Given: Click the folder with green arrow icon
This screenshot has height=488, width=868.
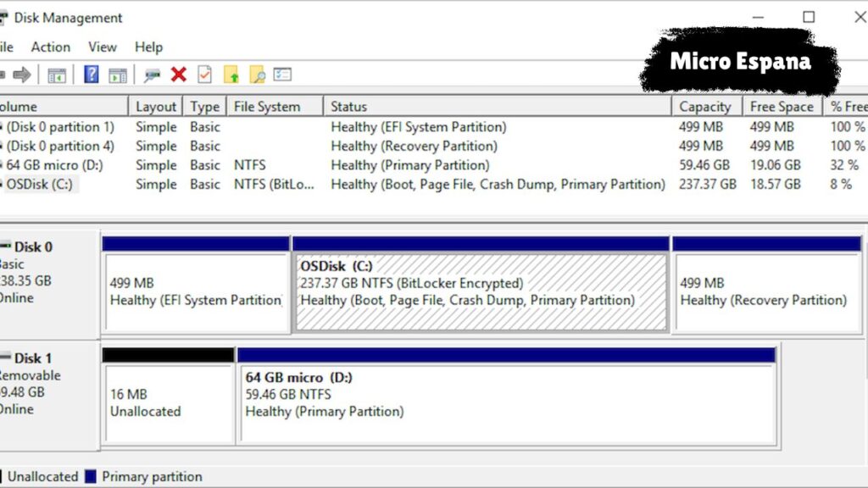Looking at the screenshot, I should (x=231, y=75).
